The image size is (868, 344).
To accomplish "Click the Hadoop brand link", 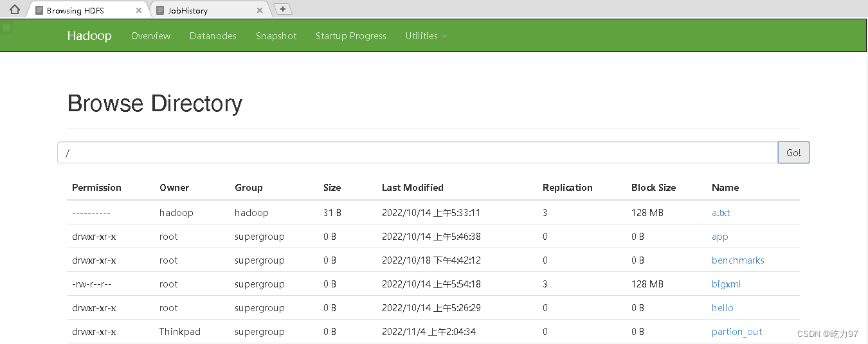I will (89, 35).
